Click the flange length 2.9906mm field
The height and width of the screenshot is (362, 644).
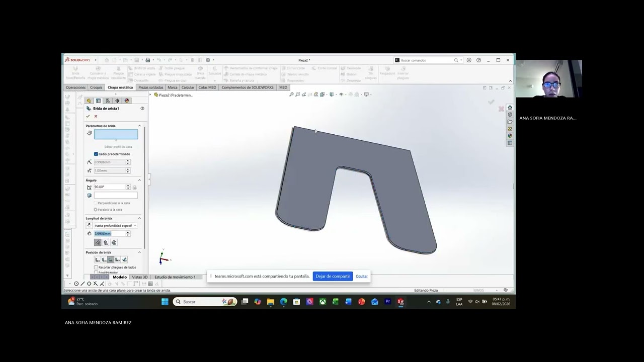(109, 234)
